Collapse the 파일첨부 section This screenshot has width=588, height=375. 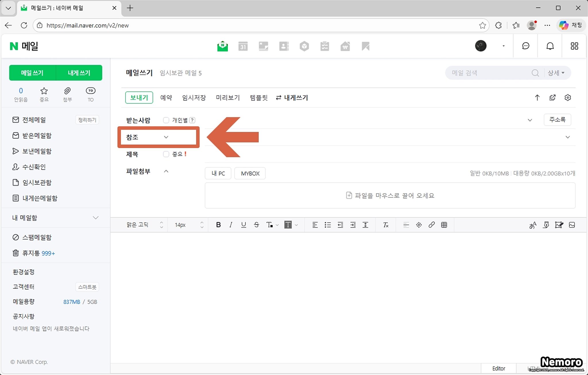[x=166, y=171]
